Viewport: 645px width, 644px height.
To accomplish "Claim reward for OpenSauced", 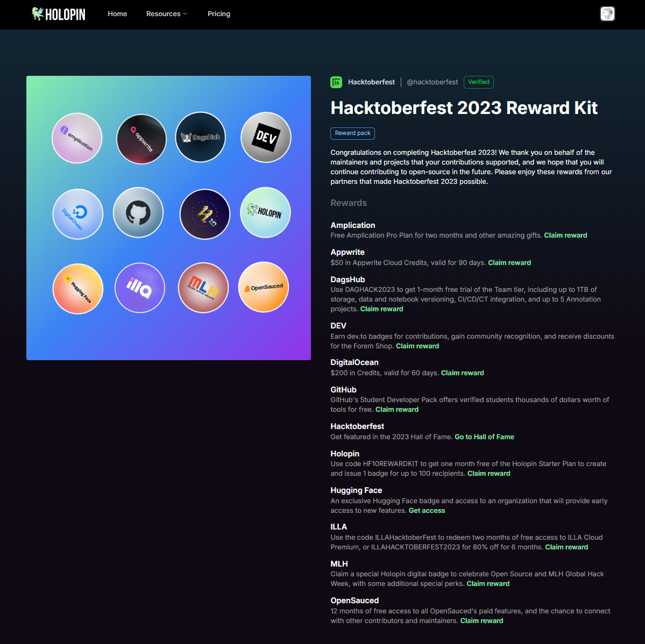I will [x=481, y=621].
